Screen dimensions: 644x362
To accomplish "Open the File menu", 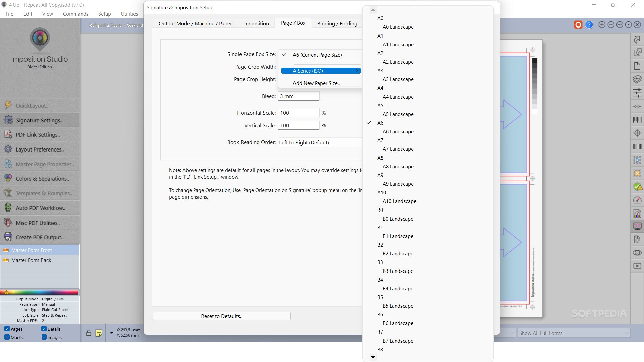I will [x=9, y=14].
